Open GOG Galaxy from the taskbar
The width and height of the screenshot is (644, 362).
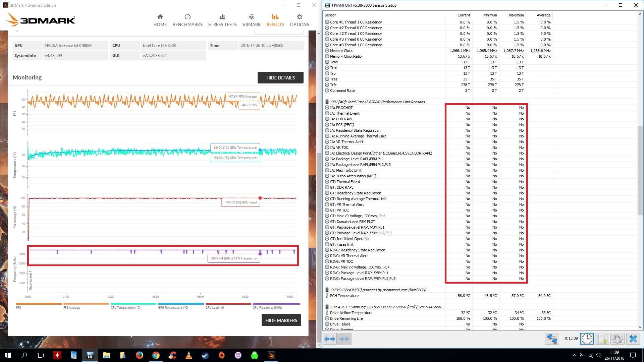click(238, 355)
